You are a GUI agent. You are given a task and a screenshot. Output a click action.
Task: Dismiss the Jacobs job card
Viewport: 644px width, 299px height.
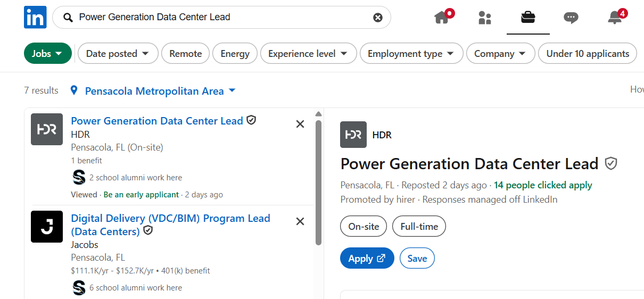[300, 221]
